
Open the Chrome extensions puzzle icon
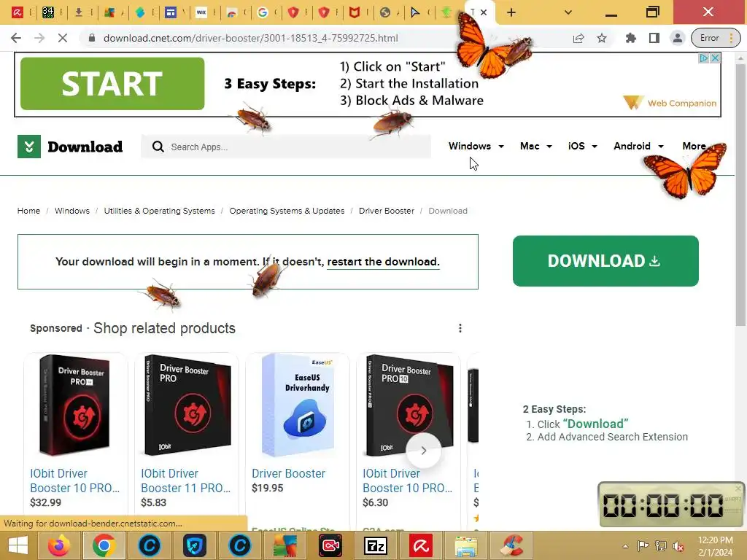pyautogui.click(x=631, y=38)
